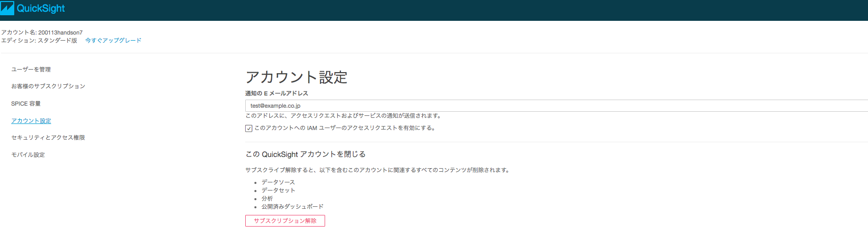Click the エディション: スタンダード版 text

(39, 41)
